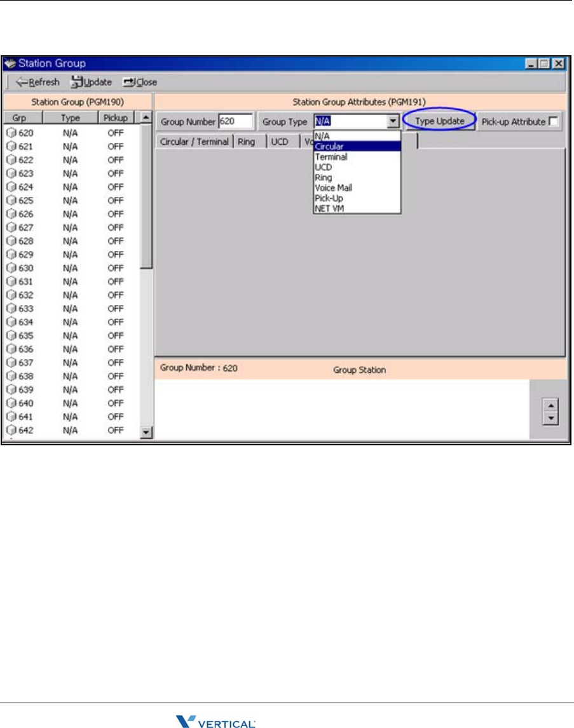Enable the Pick-up Attribute checkbox
The image size is (574, 728).
[x=553, y=121]
